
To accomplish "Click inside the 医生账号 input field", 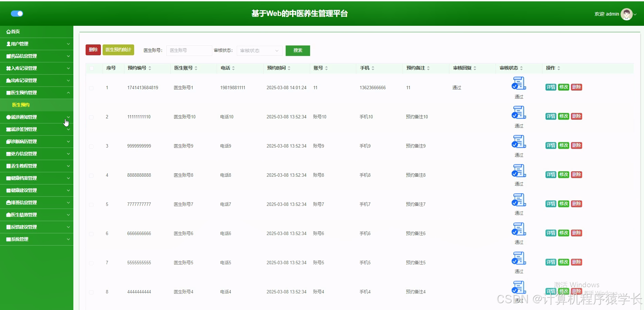I will click(x=189, y=50).
